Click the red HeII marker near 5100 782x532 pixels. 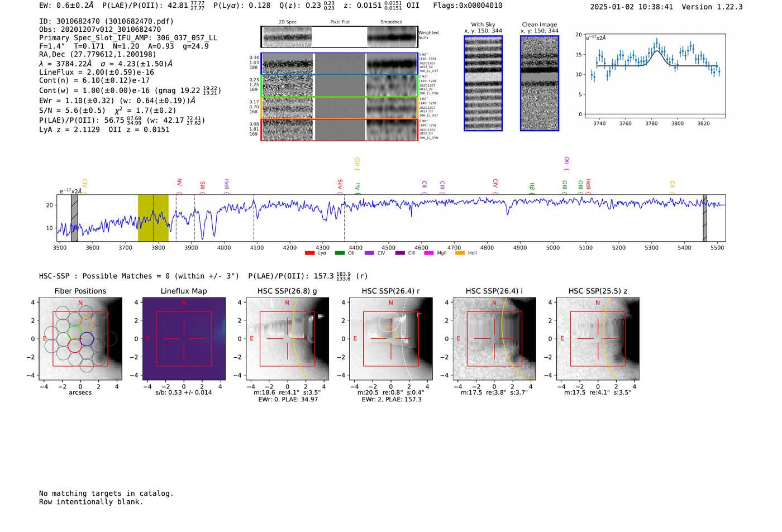[x=588, y=186]
